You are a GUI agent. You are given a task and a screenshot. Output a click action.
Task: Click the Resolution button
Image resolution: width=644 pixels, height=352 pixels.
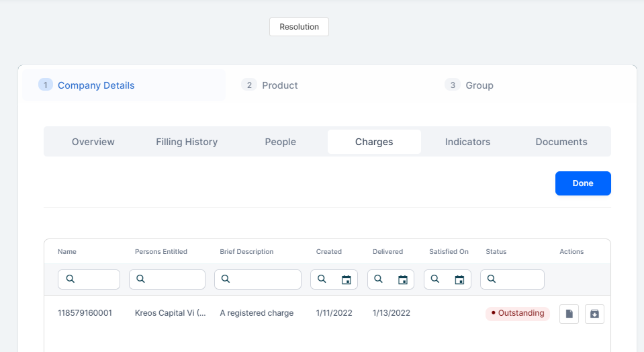point(299,27)
